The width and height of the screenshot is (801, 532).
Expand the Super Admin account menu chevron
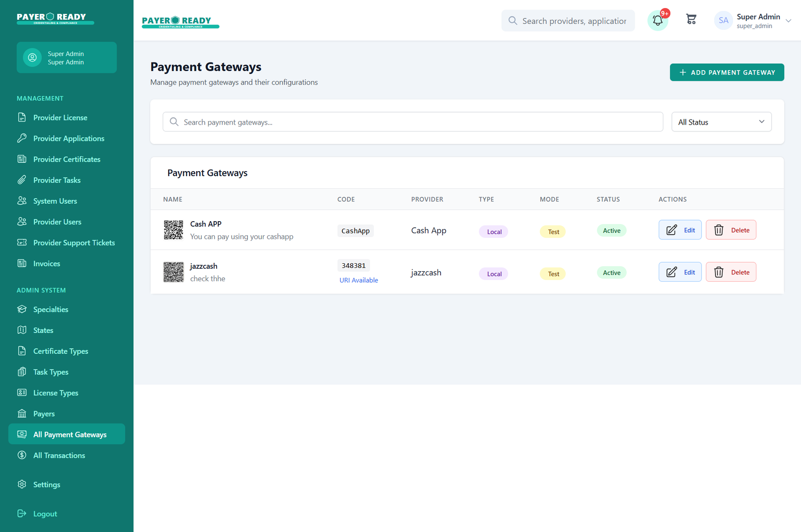[788, 21]
